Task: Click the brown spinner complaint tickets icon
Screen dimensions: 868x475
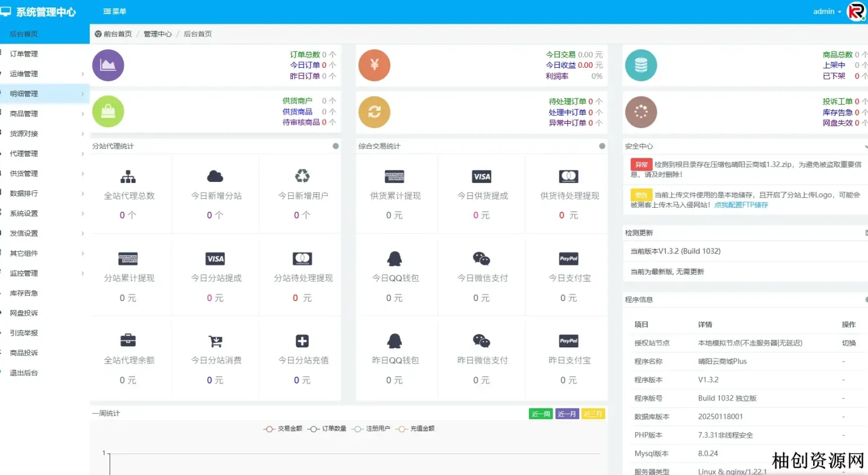Action: click(x=641, y=112)
